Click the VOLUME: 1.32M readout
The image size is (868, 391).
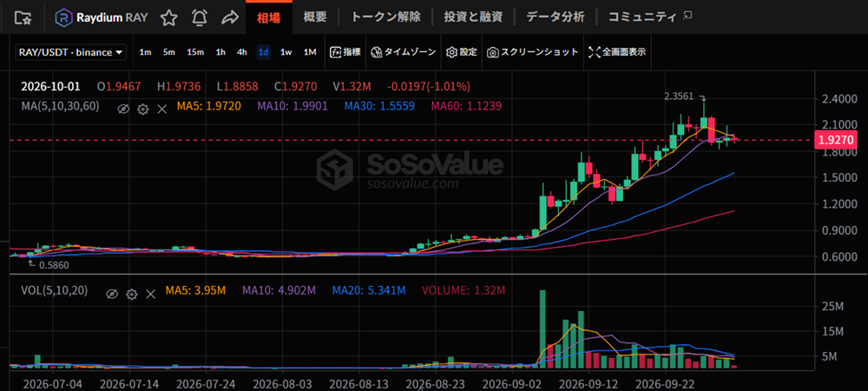pos(464,290)
